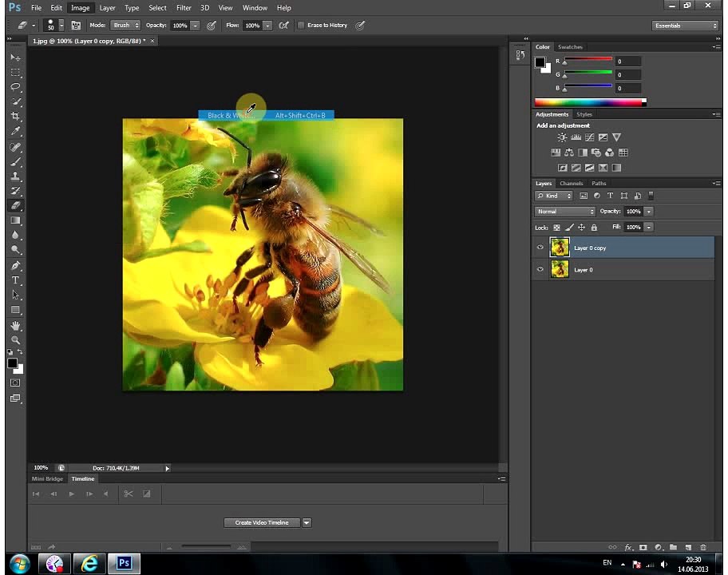Click the foreground color swatch in toolbar

13,363
